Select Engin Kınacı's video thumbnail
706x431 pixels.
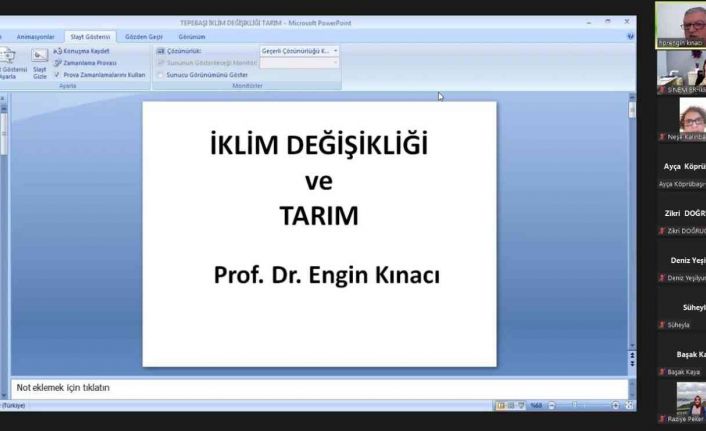coord(681,25)
